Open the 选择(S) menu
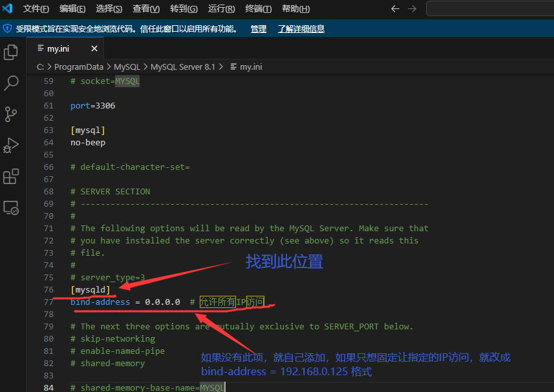 coord(109,9)
